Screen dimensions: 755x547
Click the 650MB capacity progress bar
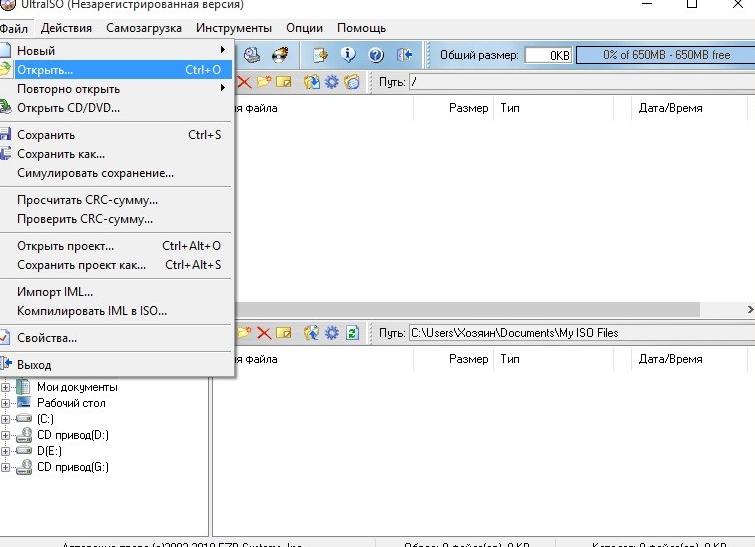[x=665, y=55]
